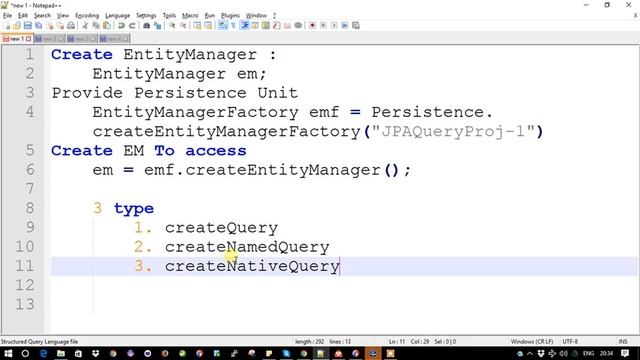This screenshot has height=360, width=640.
Task: Click the volume icon in system tray
Action: pyautogui.click(x=563, y=353)
